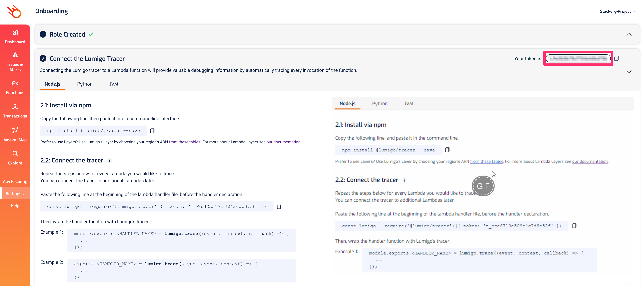Open Issues & Alerts warning icon
Image resolution: width=644 pixels, height=286 pixels.
pyautogui.click(x=15, y=55)
